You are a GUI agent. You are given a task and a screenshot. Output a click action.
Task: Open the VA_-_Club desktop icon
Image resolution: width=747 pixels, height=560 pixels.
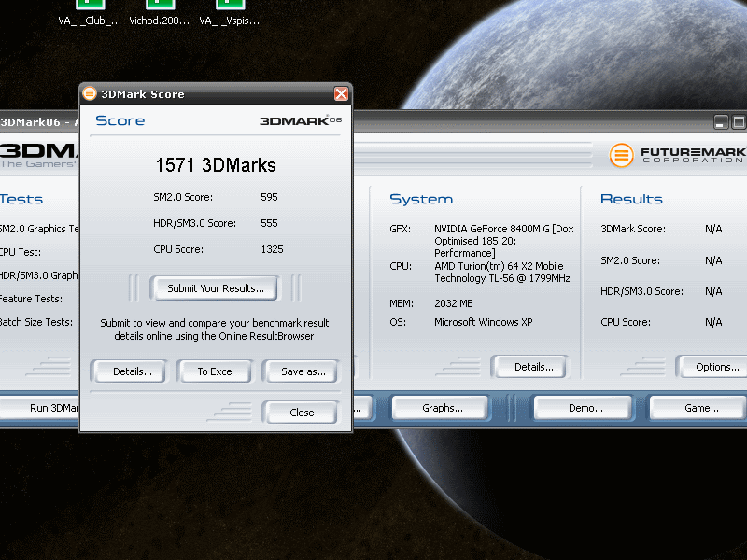click(90, 13)
